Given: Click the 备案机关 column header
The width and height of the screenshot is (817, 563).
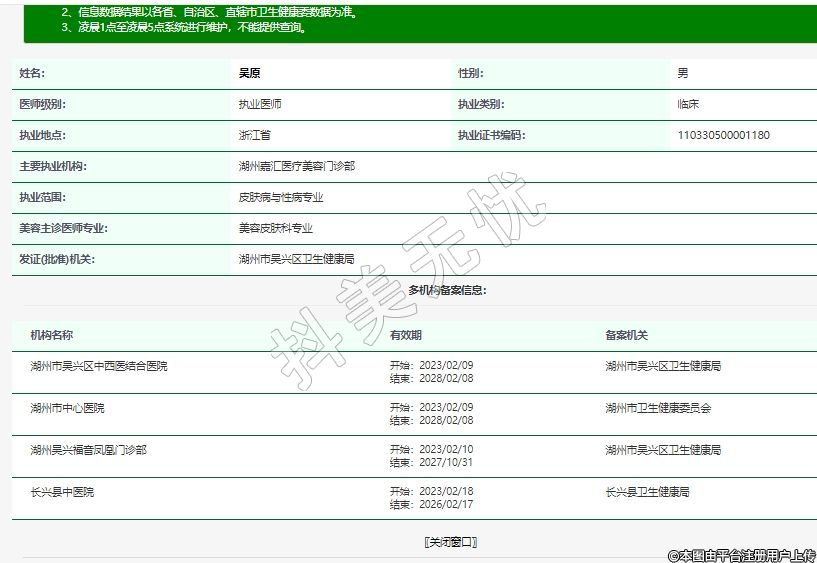Looking at the screenshot, I should 626,335.
